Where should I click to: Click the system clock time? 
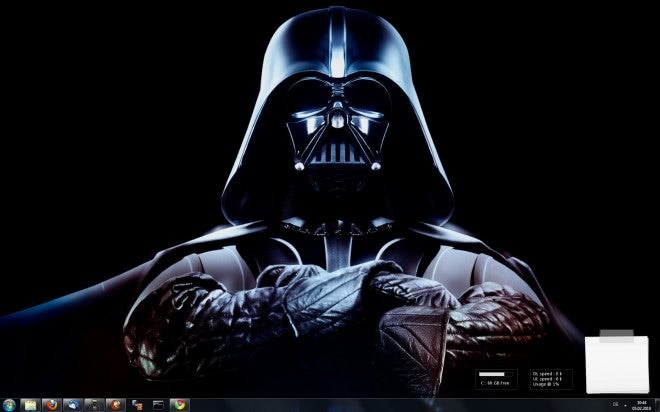pyautogui.click(x=641, y=402)
